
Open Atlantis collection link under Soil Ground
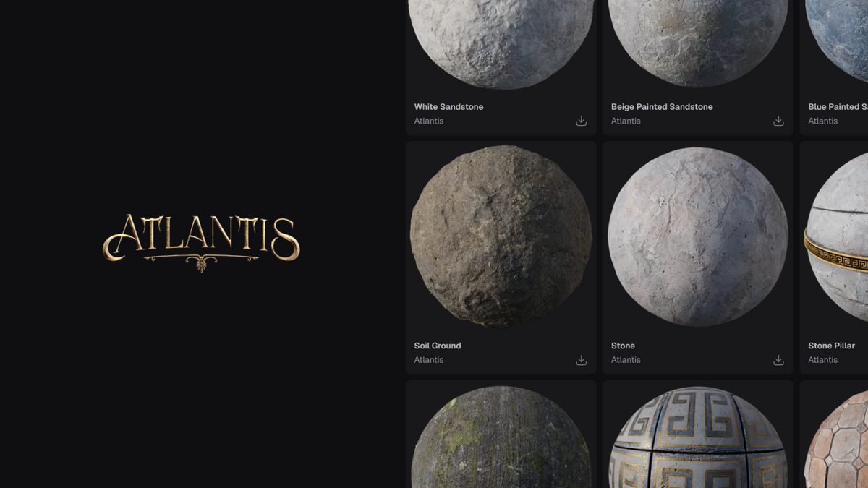[x=429, y=360]
